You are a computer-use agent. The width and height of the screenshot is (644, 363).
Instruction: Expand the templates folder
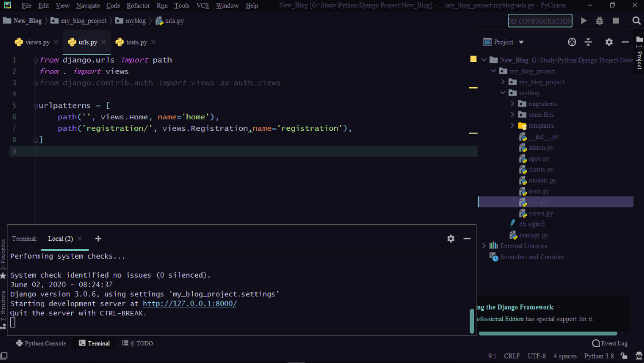[x=513, y=126]
